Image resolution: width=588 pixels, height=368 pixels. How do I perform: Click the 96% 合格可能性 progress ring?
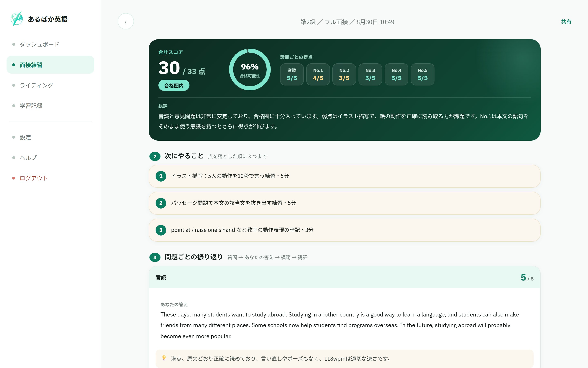click(x=250, y=70)
